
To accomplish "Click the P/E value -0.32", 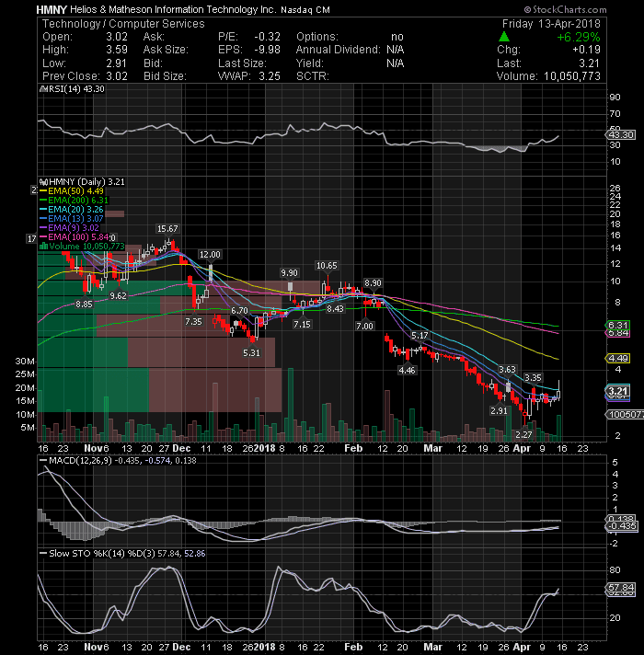I will click(268, 37).
